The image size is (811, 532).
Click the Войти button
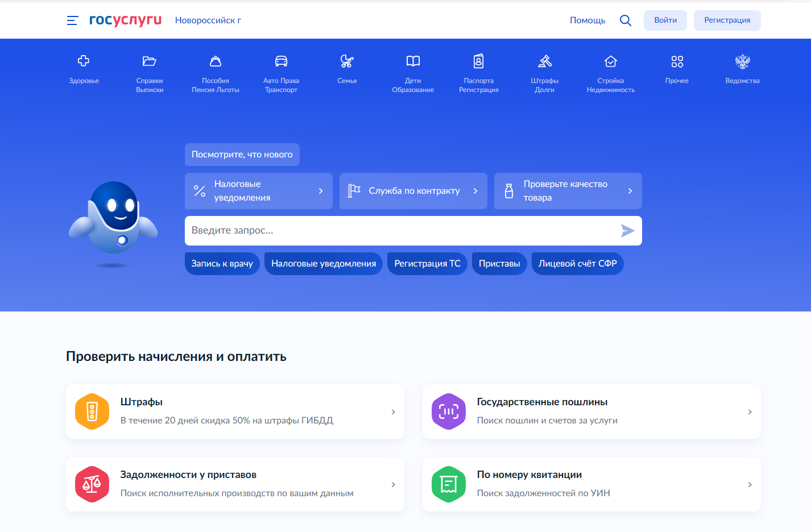coord(665,20)
